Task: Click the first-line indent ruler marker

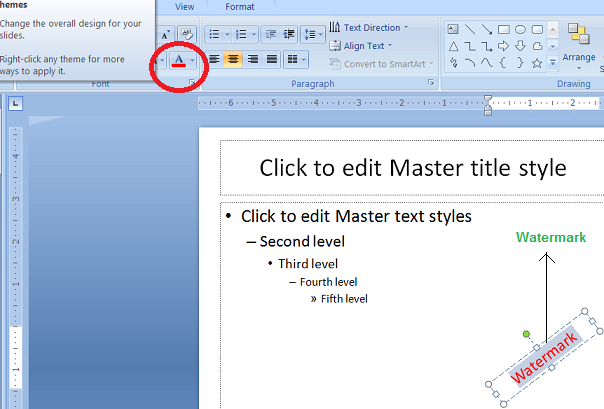Action: point(488,100)
